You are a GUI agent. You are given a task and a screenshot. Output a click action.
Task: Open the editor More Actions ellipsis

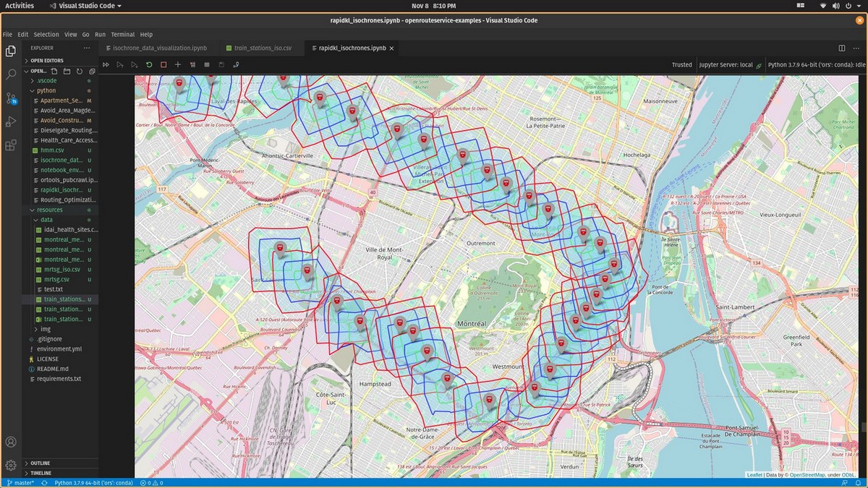coord(857,48)
